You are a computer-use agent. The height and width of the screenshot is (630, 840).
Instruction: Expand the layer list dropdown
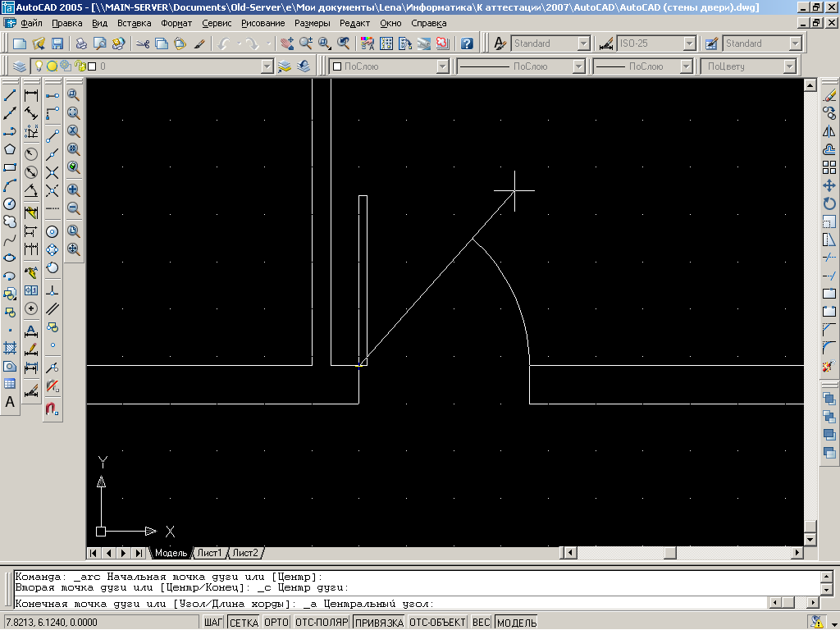tap(267, 66)
